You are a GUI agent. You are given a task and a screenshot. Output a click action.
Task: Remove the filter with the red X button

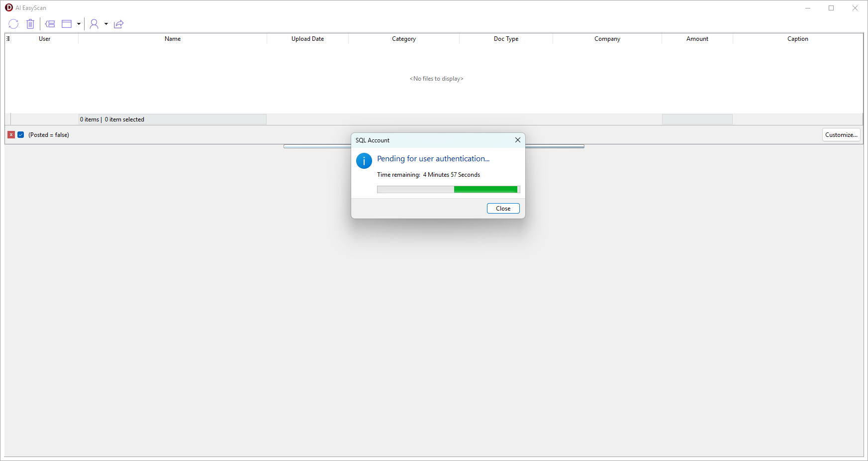(11, 135)
